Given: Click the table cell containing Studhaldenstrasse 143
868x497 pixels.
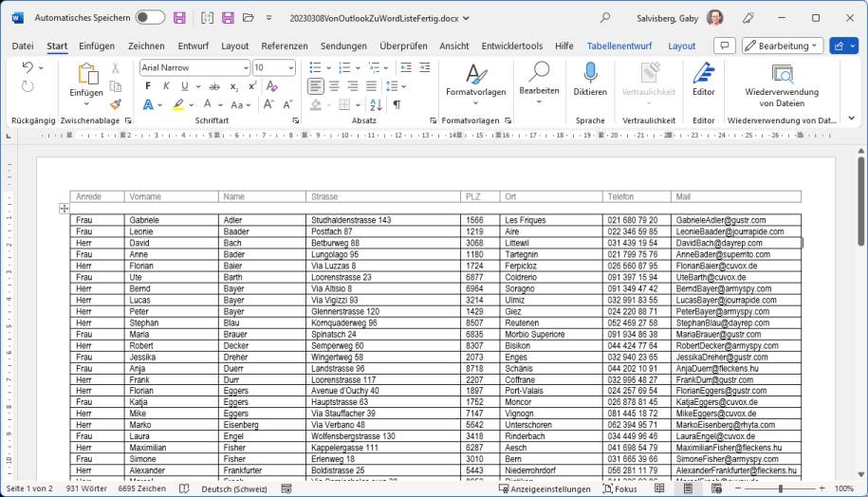Looking at the screenshot, I should coord(381,220).
